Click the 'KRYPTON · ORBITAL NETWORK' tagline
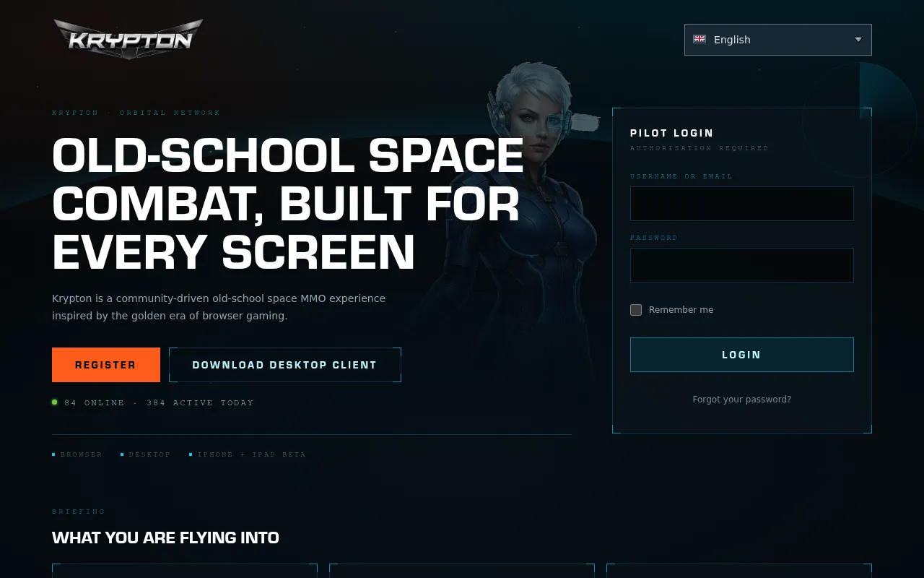Image resolution: width=924 pixels, height=578 pixels. click(136, 113)
